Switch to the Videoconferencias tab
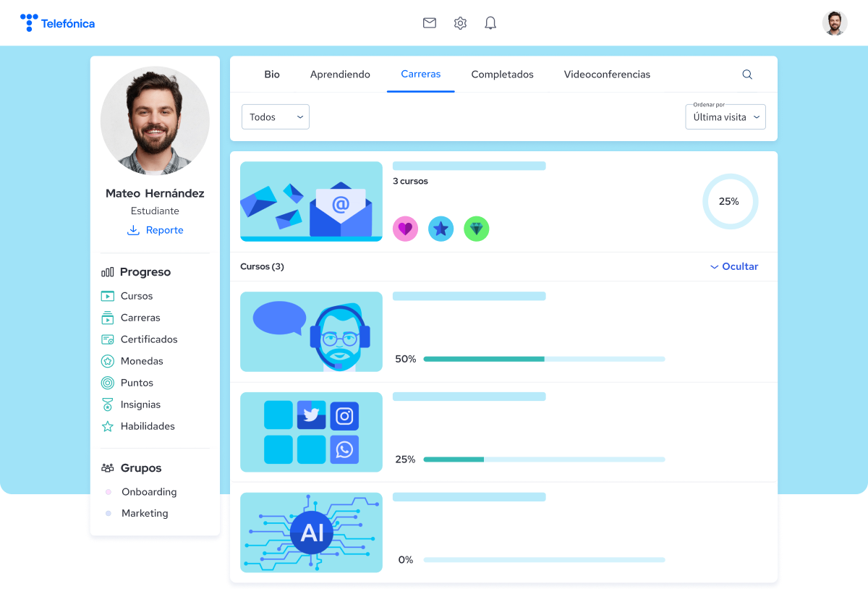Image resolution: width=868 pixels, height=589 pixels. (x=607, y=75)
